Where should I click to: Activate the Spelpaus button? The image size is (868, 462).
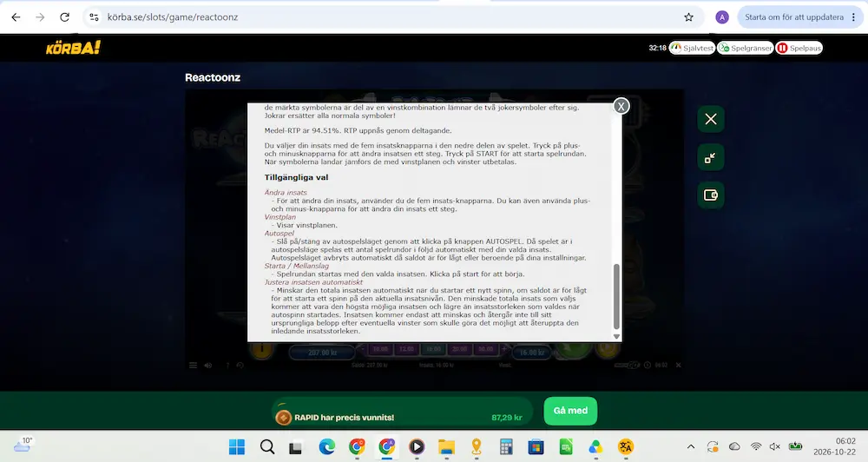pyautogui.click(x=799, y=48)
